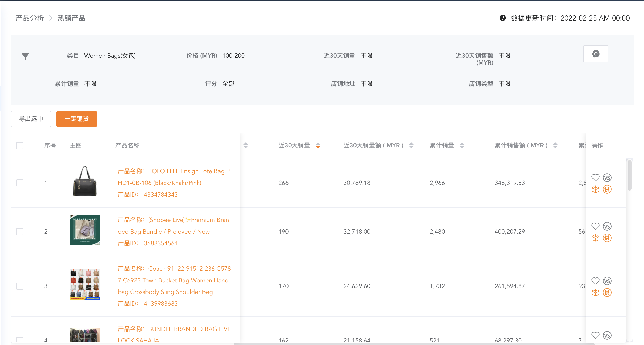Open Shopee Live Premium Branded Bag link

coord(174,226)
